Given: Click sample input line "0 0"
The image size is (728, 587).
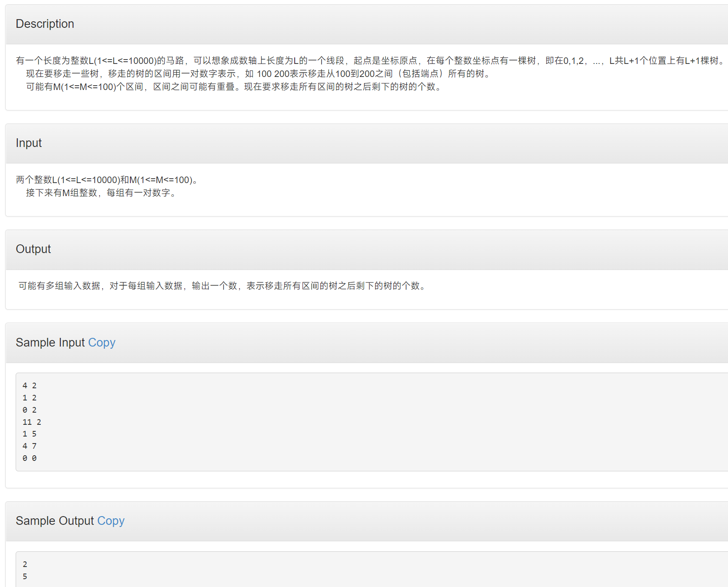Looking at the screenshot, I should point(30,458).
